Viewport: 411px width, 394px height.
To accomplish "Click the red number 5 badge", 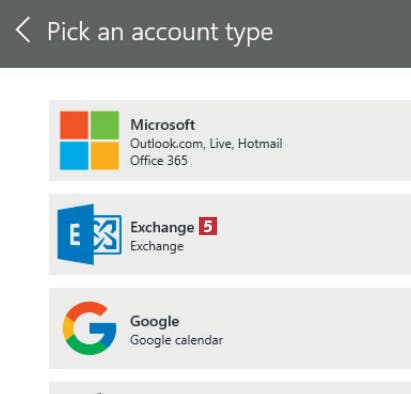I will [x=208, y=226].
